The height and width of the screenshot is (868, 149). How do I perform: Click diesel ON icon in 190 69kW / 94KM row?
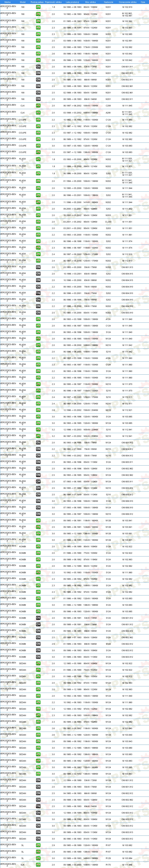(38, 99)
